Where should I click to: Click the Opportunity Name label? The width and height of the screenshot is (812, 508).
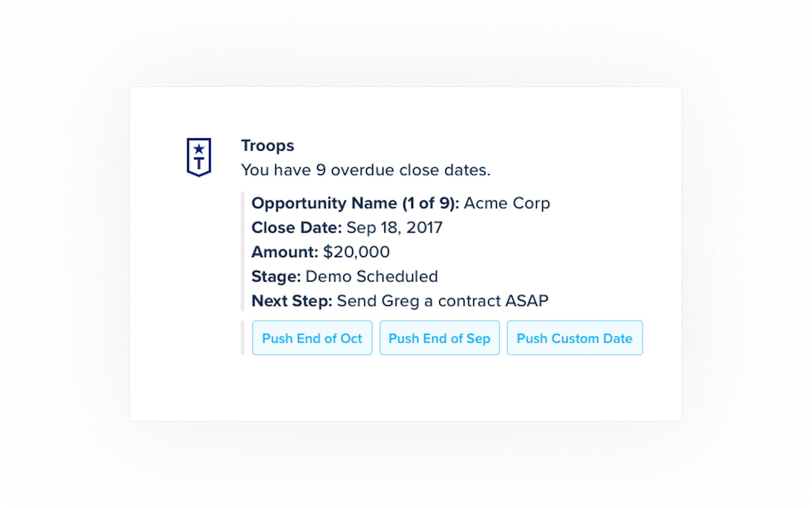pos(324,203)
